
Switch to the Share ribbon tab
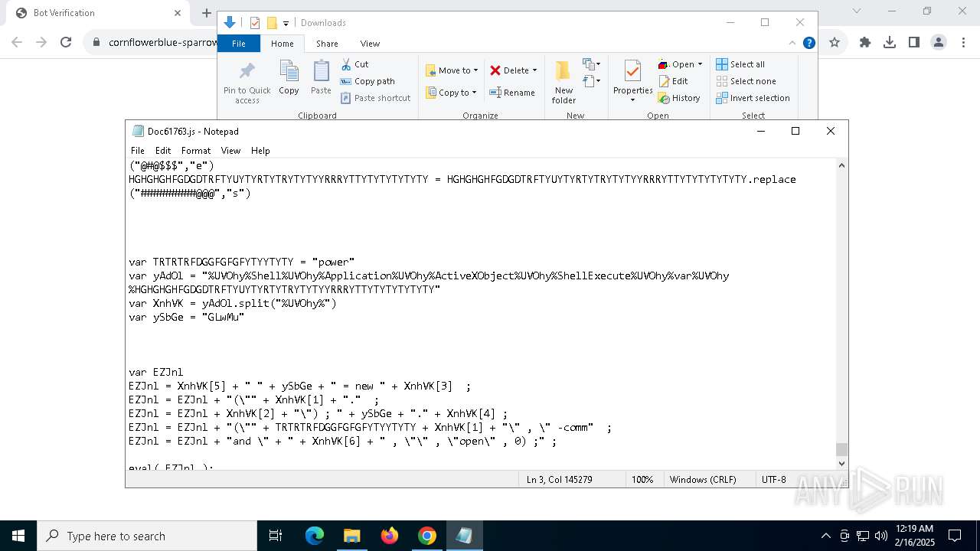327,44
